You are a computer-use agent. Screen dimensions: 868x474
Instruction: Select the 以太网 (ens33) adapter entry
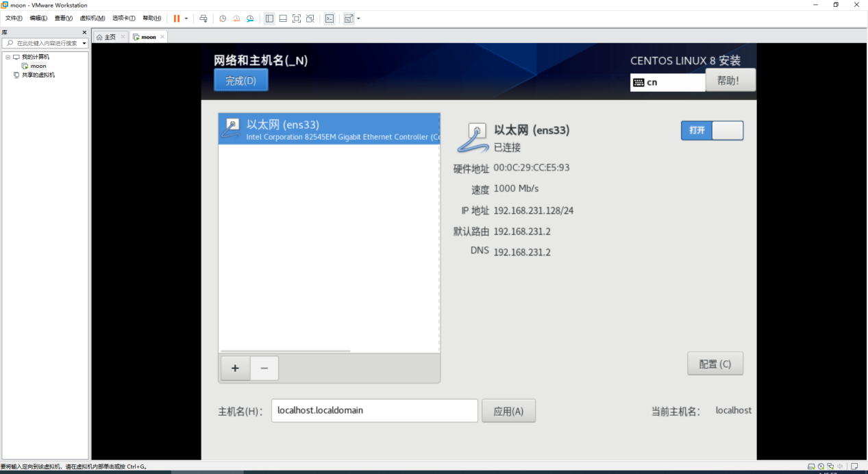[329, 129]
